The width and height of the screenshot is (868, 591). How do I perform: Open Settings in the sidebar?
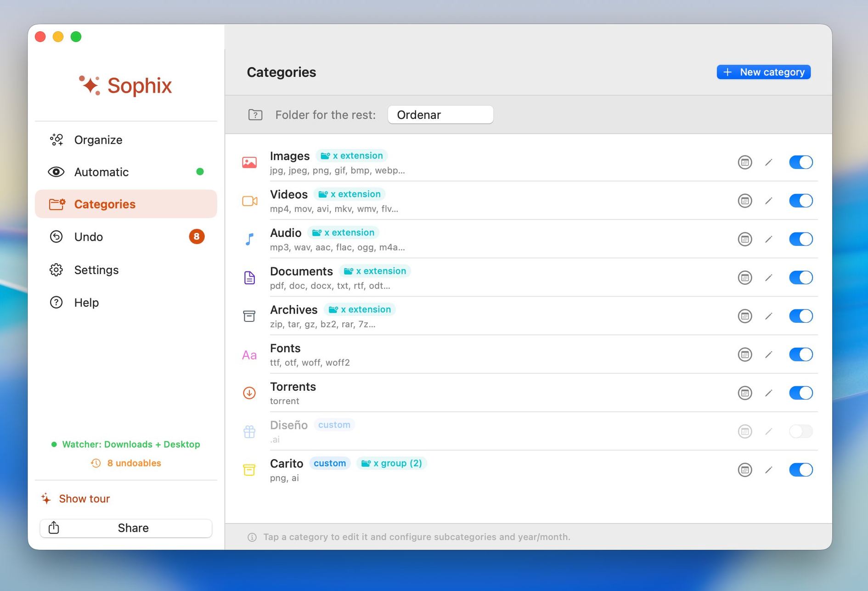click(x=126, y=270)
